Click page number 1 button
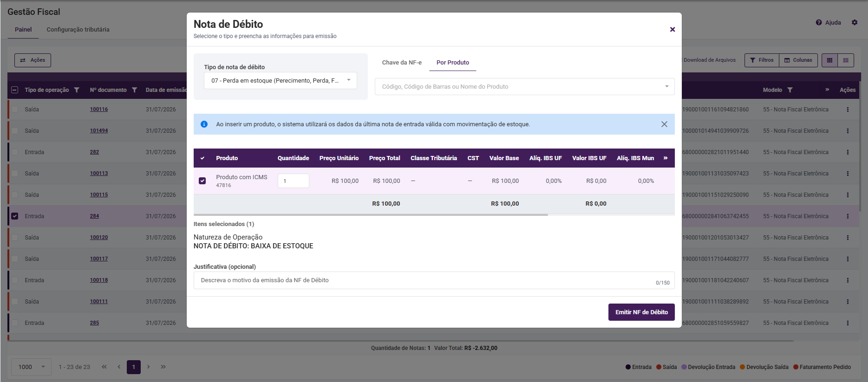 (134, 367)
